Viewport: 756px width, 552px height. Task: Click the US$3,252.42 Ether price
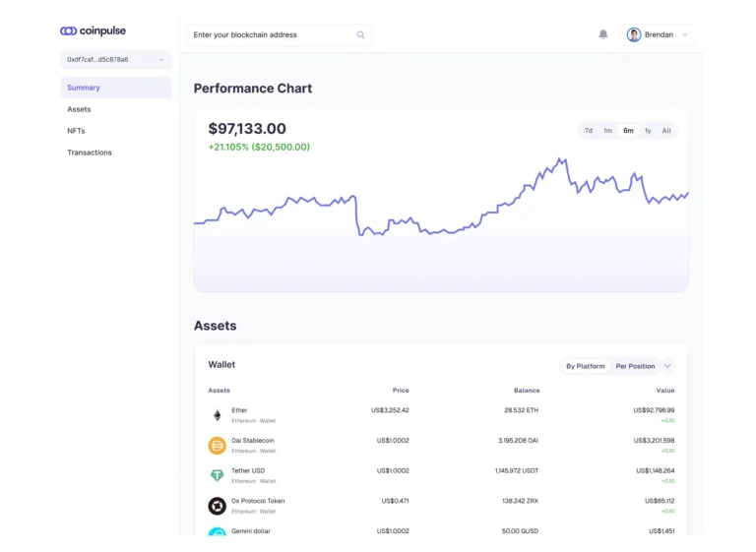390,410
